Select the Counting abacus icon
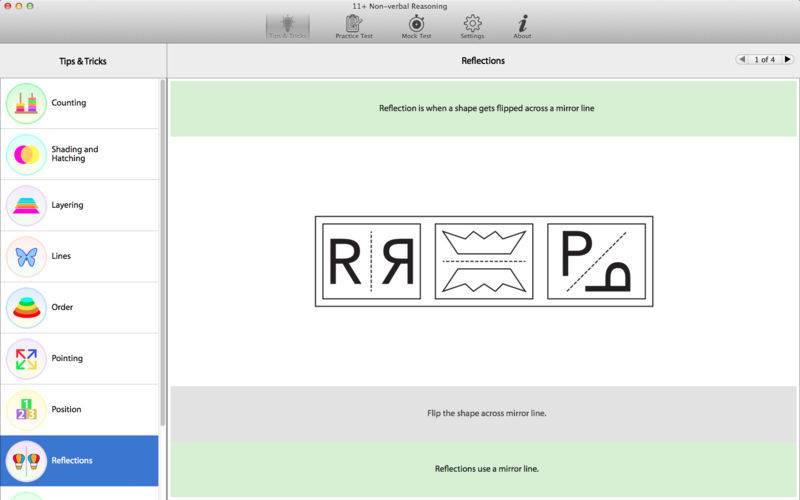The image size is (800, 500). 27,103
